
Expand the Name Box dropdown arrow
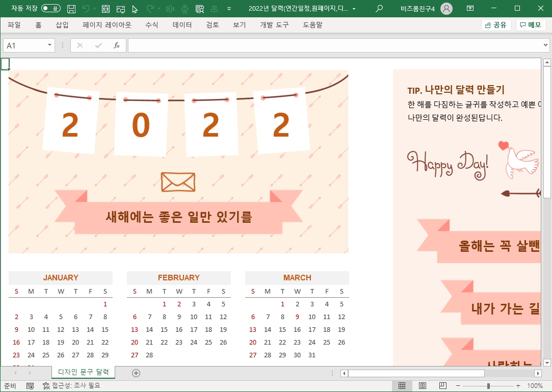[49, 45]
